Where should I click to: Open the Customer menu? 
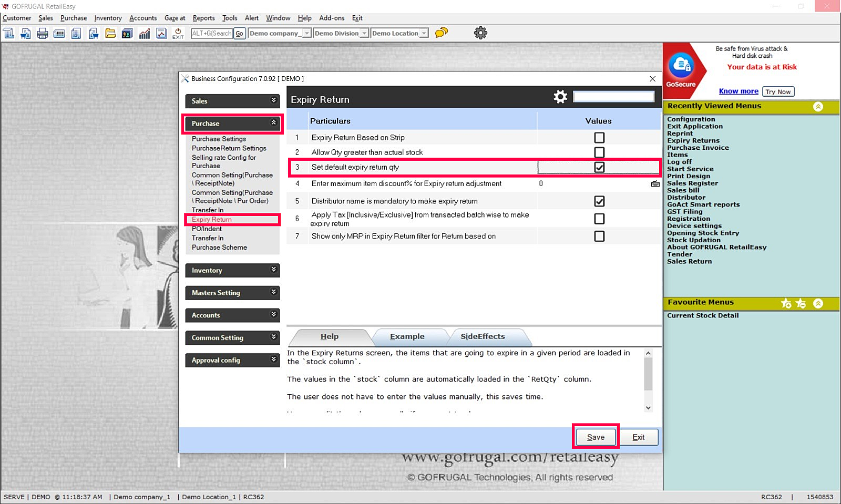point(17,18)
